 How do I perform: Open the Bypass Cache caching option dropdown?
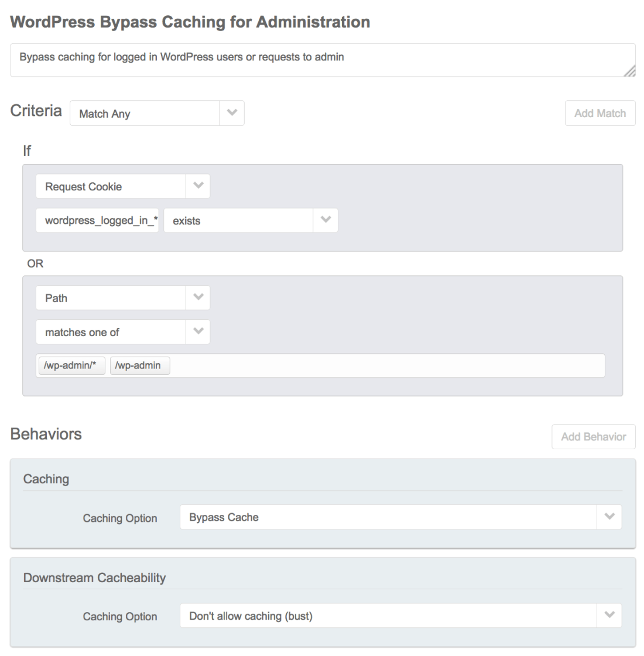coord(388,518)
